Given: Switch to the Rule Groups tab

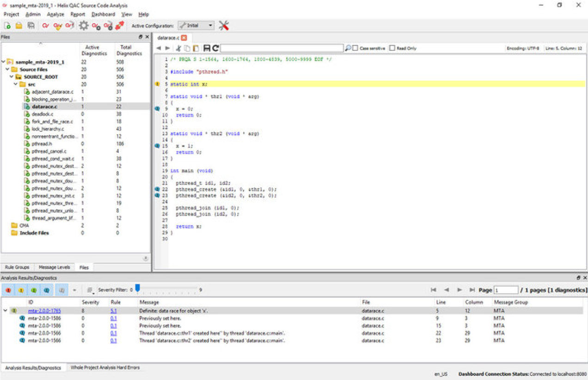Looking at the screenshot, I should [17, 268].
